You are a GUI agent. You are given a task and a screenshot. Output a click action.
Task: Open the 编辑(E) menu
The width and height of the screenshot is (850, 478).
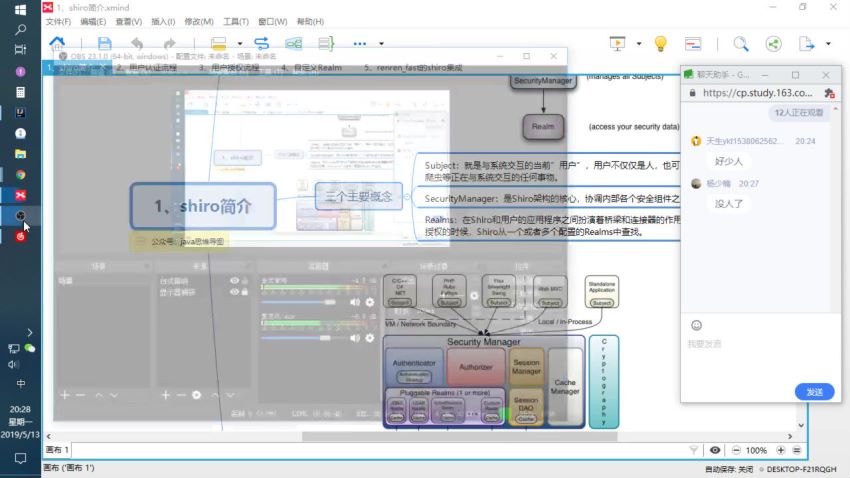[x=93, y=22]
